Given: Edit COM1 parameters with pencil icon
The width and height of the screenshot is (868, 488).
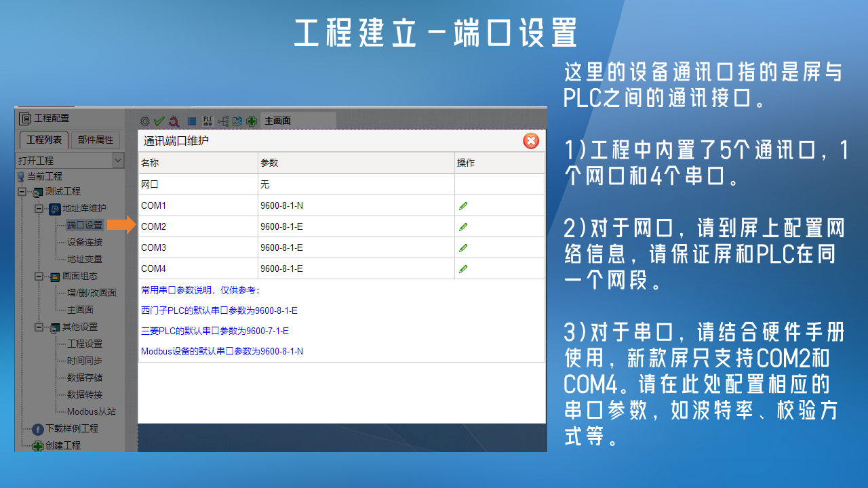Looking at the screenshot, I should (463, 205).
